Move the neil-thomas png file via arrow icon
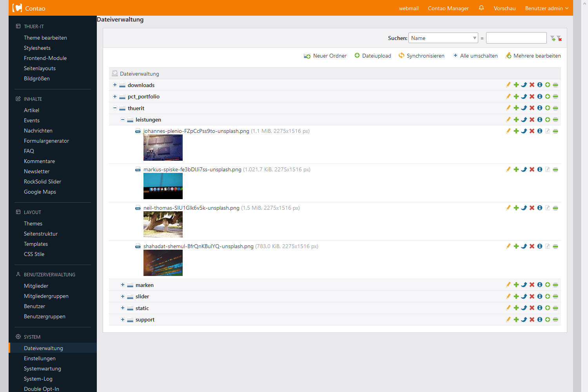Screen dimensions: 588x392 [x=524, y=208]
